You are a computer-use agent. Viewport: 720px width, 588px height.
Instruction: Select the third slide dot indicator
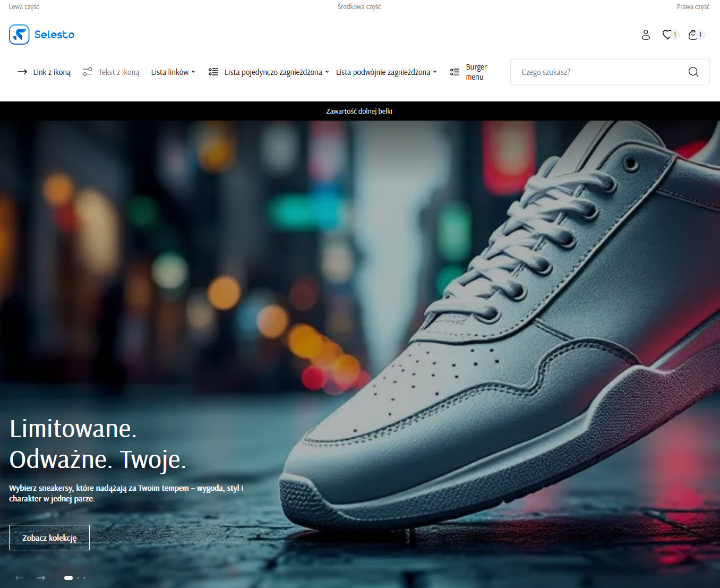pyautogui.click(x=84, y=577)
